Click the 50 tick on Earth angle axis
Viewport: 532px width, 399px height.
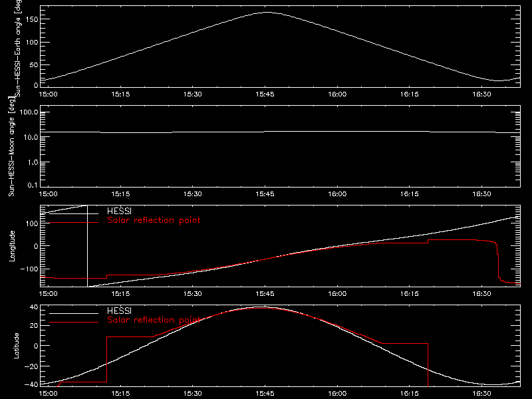coord(34,65)
